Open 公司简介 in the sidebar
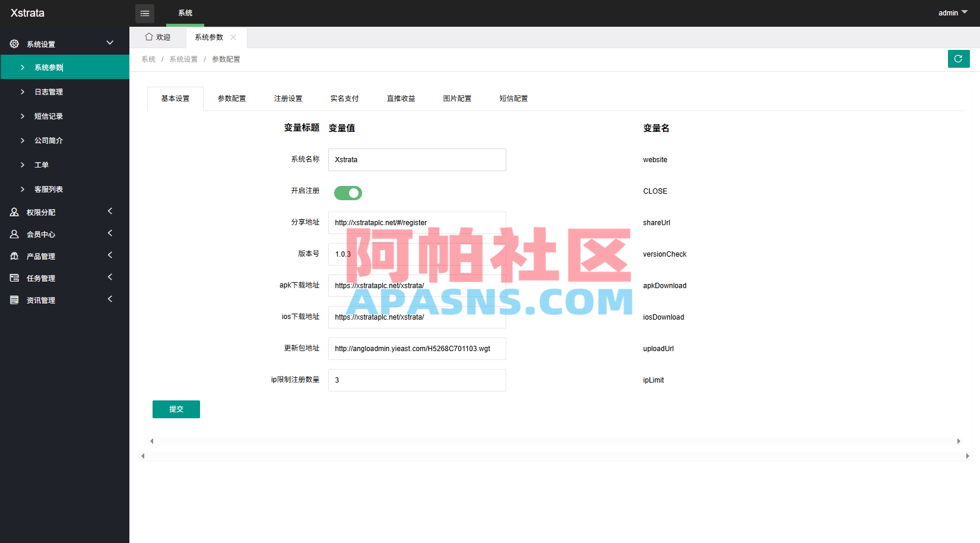This screenshot has height=543, width=980. [65, 140]
